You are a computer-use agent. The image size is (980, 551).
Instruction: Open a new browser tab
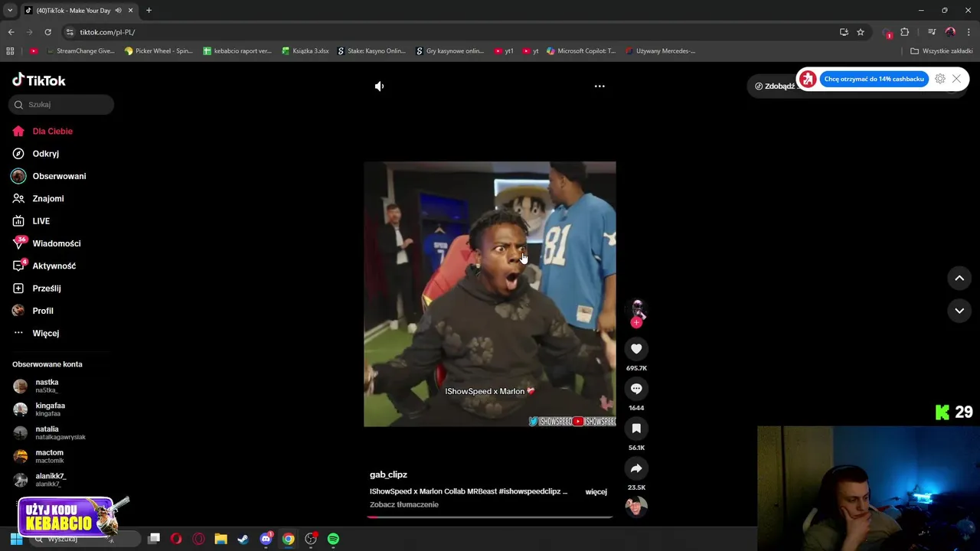(x=149, y=11)
